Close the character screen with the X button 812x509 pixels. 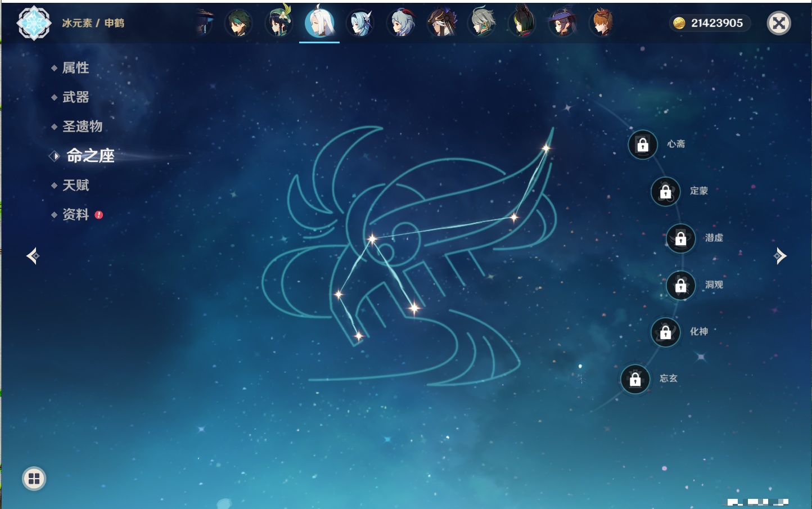(779, 23)
